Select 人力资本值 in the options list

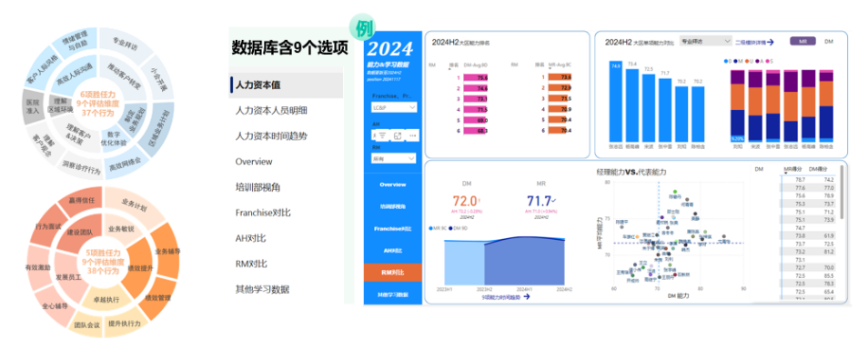click(x=286, y=85)
